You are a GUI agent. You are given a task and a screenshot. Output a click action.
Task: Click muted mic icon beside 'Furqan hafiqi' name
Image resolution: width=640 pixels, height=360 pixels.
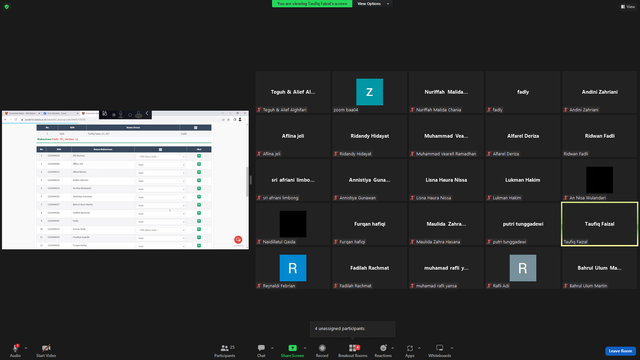click(x=336, y=242)
